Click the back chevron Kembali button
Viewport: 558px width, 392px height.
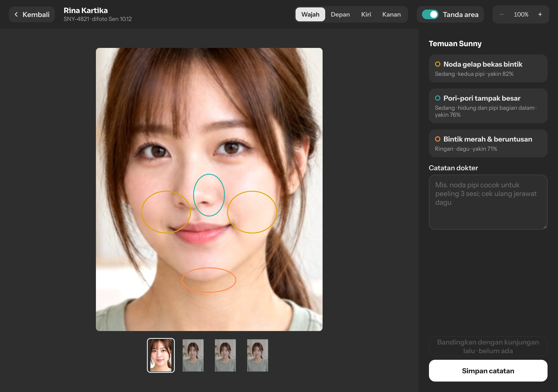(32, 14)
